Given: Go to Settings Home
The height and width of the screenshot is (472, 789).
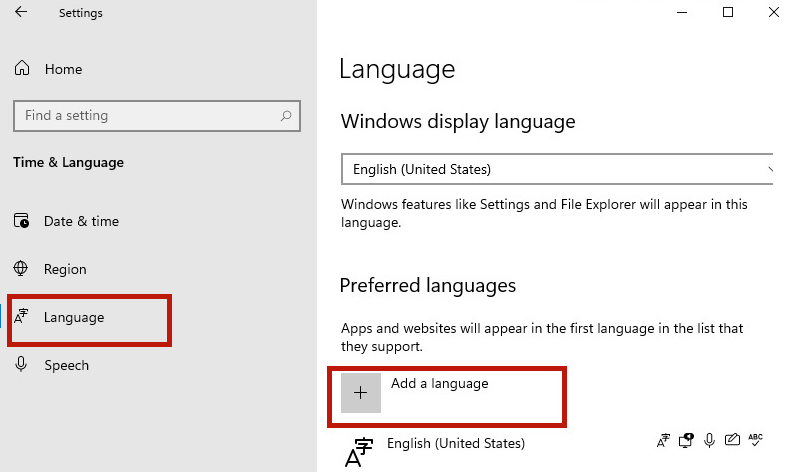Looking at the screenshot, I should [63, 69].
